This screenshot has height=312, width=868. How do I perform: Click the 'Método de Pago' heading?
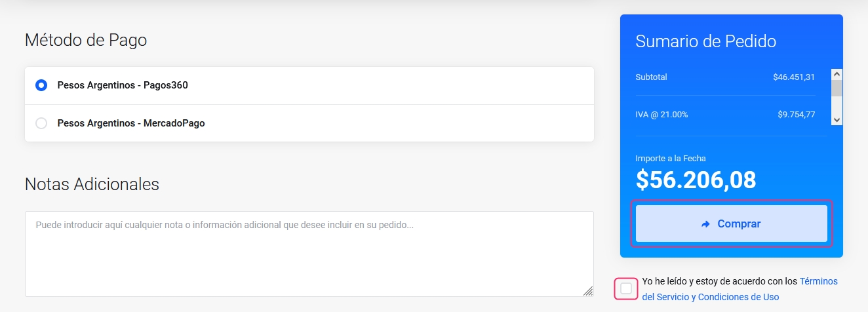coord(86,40)
